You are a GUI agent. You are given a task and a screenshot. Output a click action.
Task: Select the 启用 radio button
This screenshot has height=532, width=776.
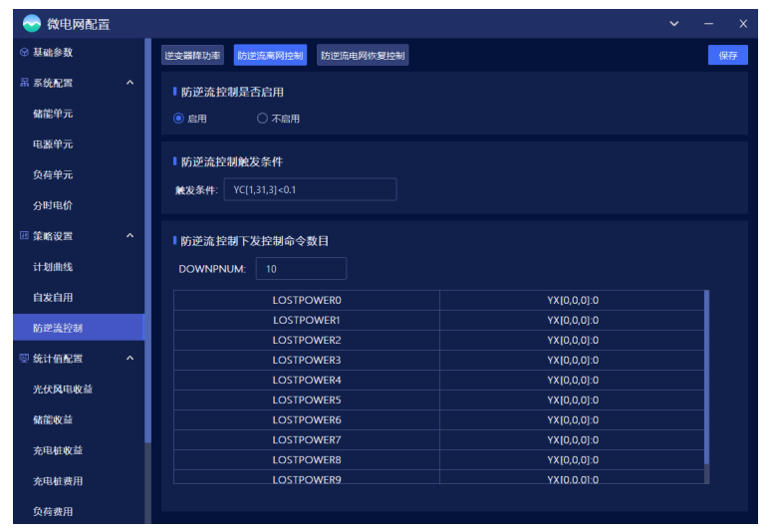178,119
